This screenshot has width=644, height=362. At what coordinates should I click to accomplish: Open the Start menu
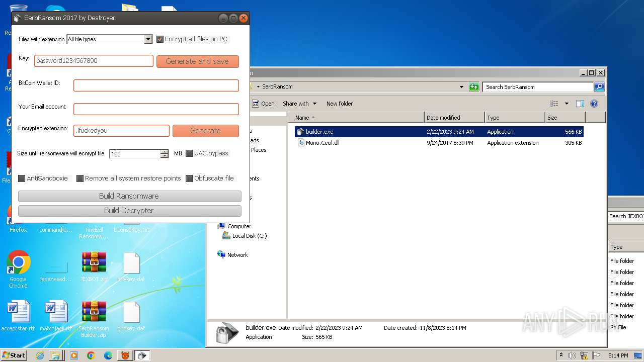[14, 355]
